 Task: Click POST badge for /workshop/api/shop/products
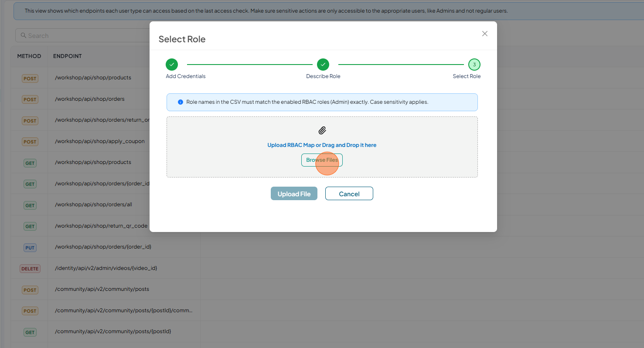click(30, 78)
